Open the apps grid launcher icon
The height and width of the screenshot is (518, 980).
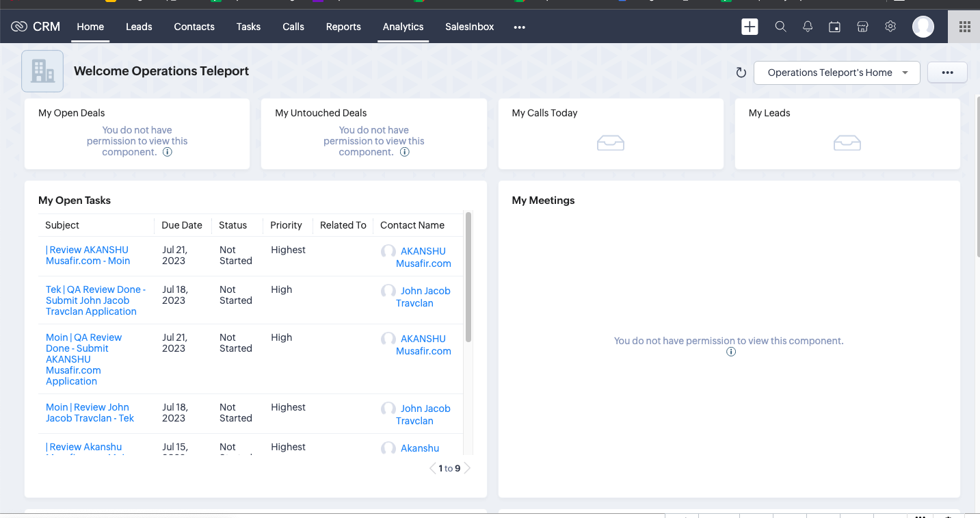click(x=964, y=27)
